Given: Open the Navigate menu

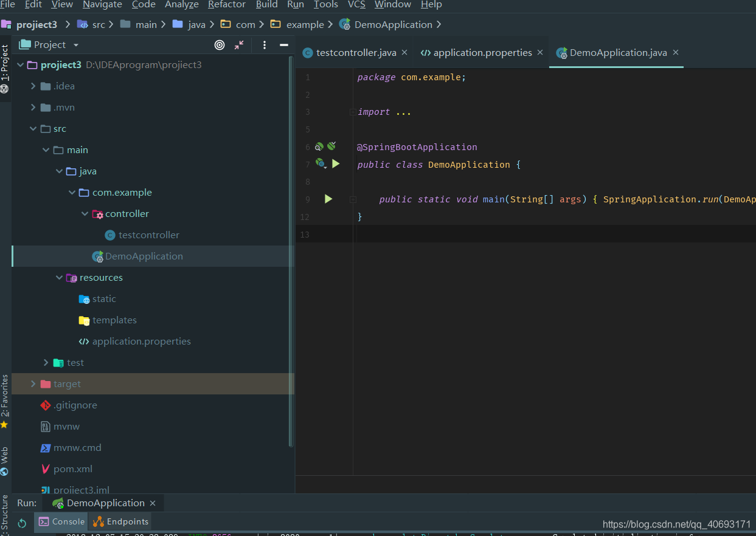Looking at the screenshot, I should (x=102, y=5).
